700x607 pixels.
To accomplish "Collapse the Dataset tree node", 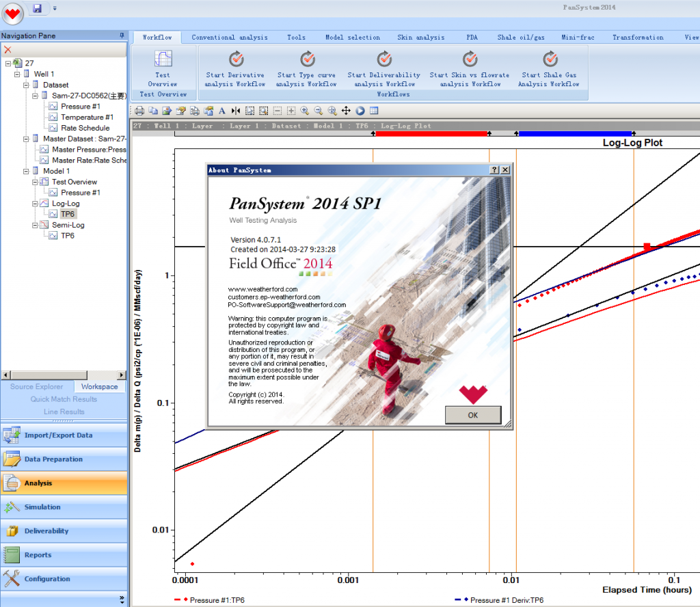I will tap(26, 85).
